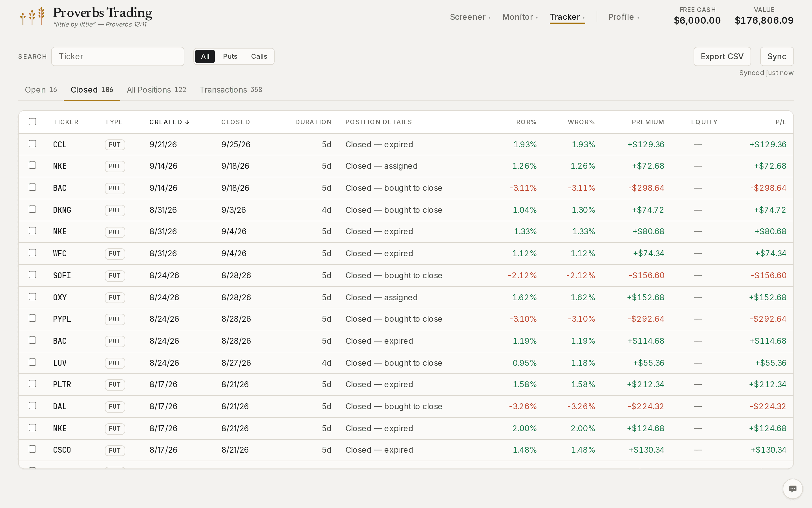Check the CCL row checkbox
The width and height of the screenshot is (812, 508).
point(32,144)
